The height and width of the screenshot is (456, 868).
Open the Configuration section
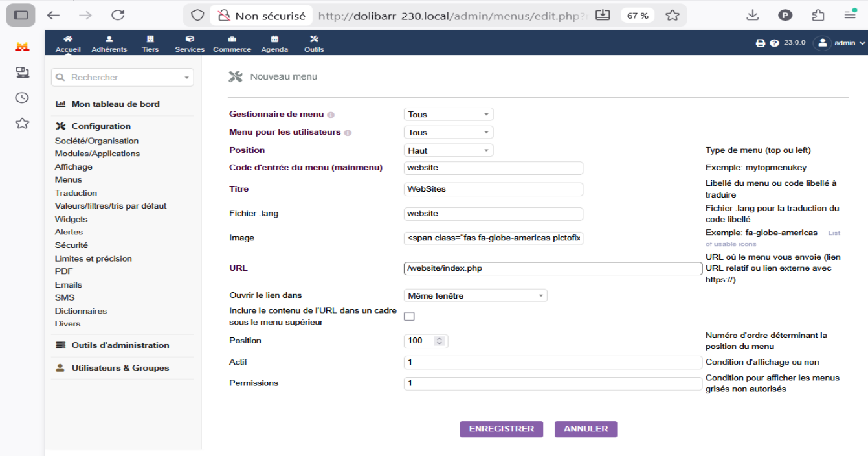(x=101, y=126)
